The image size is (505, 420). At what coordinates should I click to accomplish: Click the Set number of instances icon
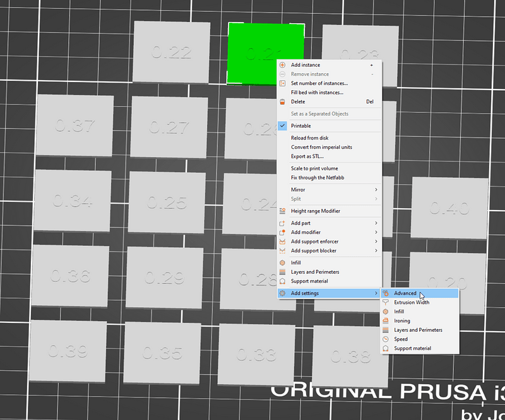coord(282,83)
